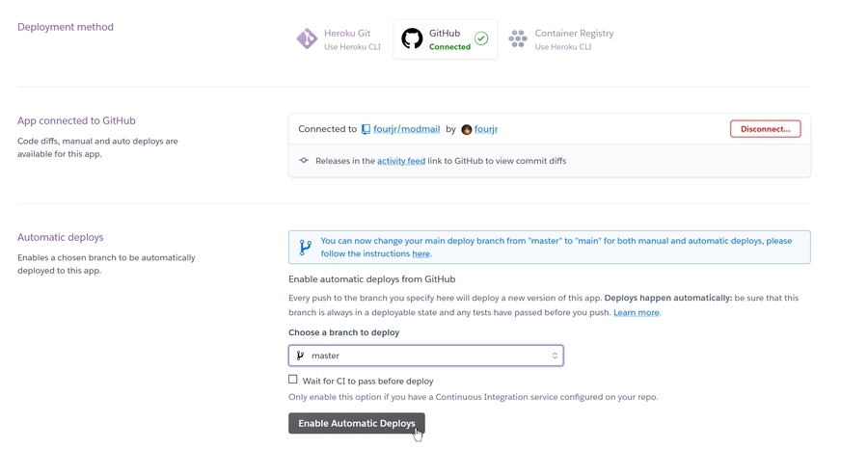Click the green connected checkmark icon
Viewport: 868px width, 449px height.
[x=481, y=40]
